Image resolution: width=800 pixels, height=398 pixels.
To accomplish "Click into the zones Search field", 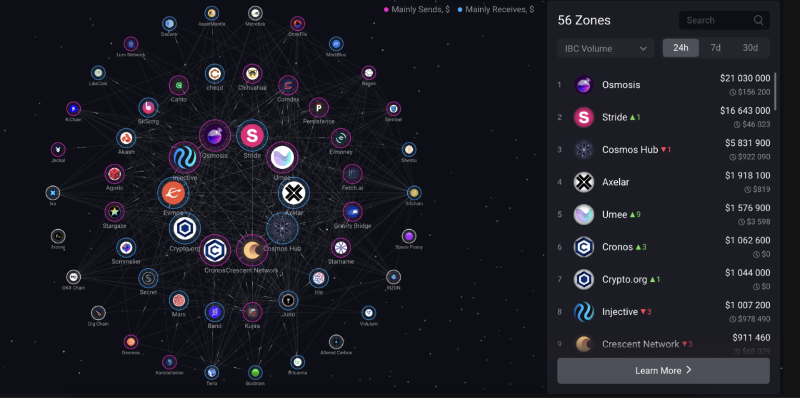I will pyautogui.click(x=724, y=20).
